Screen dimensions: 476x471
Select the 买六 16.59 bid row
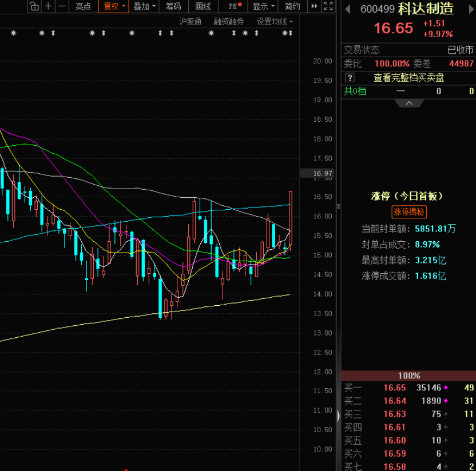click(x=408, y=454)
